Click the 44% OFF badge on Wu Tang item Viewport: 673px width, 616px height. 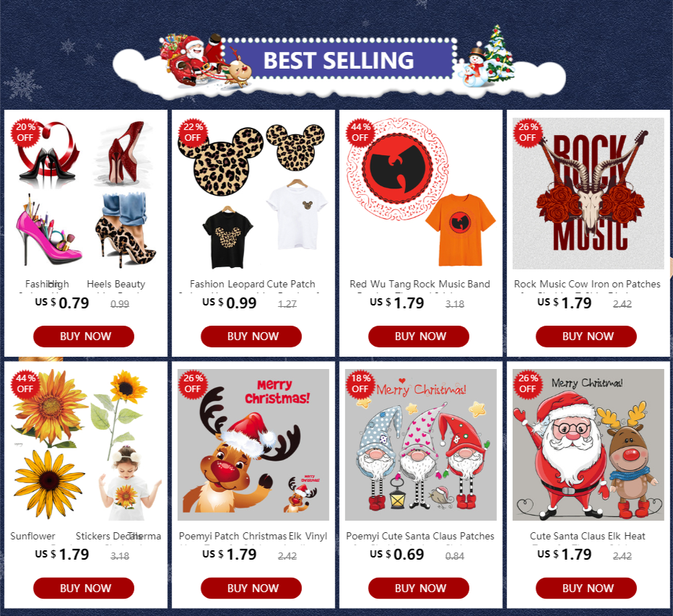pos(360,132)
